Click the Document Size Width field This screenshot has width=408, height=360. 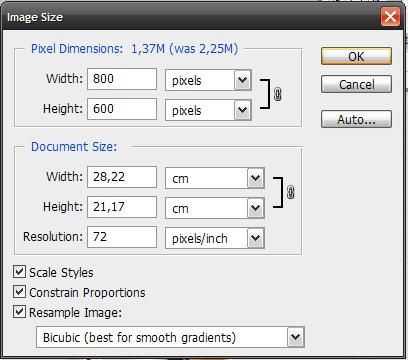pos(122,177)
